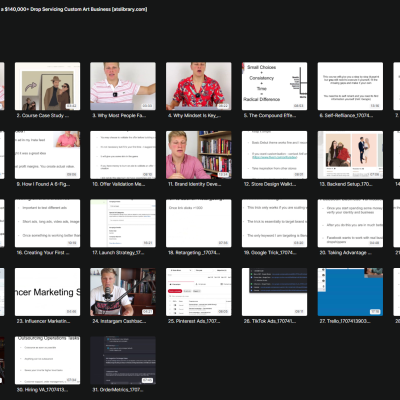Image resolution: width=400 pixels, height=400 pixels.
Task: Open the '23. Influencer Marketin...' thumbnail
Action: (47, 292)
